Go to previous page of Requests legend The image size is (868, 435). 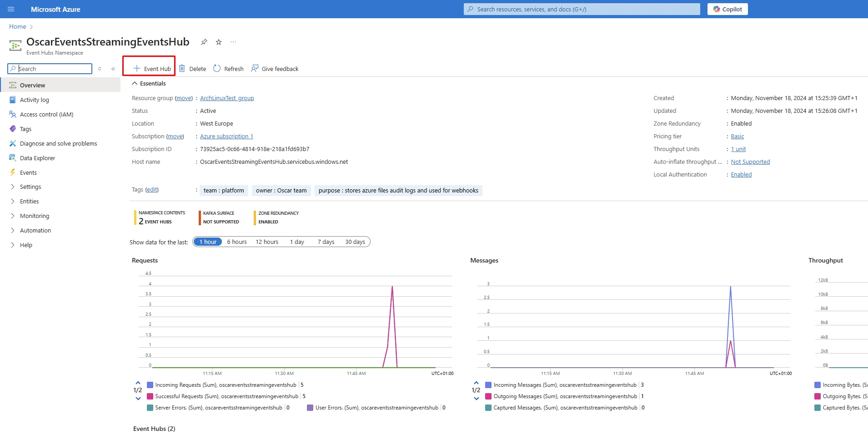[x=138, y=383]
